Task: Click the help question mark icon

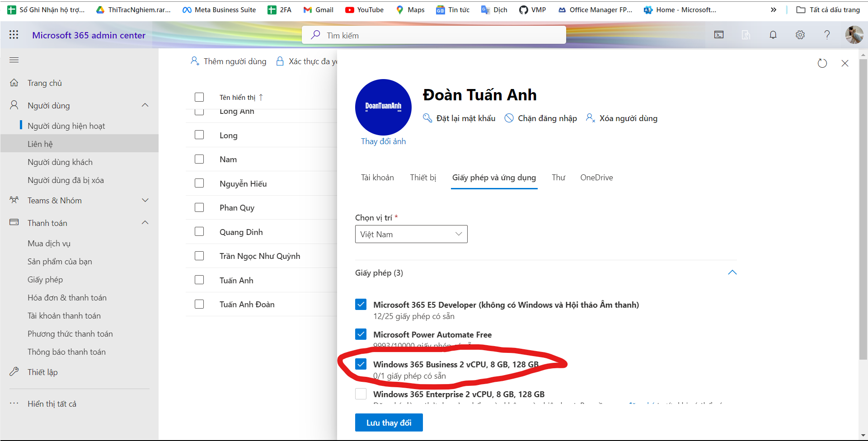Action: [827, 35]
